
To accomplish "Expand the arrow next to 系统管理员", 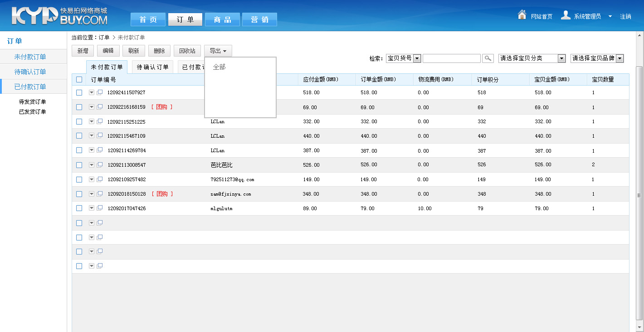I will point(610,16).
